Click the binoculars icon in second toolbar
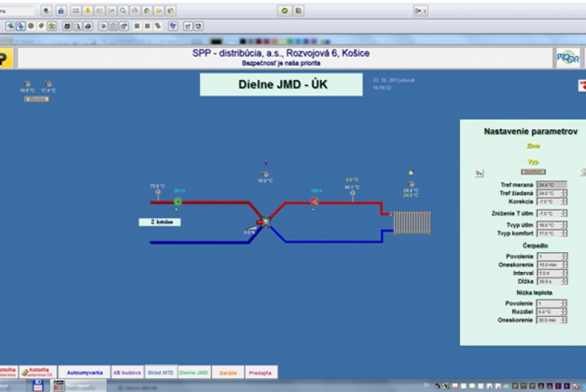This screenshot has height=392, width=586. pyautogui.click(x=67, y=26)
